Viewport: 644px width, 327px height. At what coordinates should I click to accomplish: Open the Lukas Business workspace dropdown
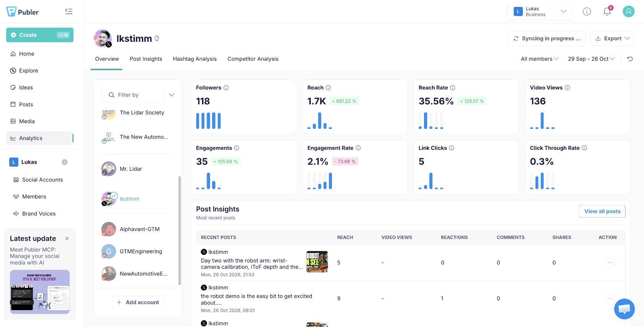[540, 12]
